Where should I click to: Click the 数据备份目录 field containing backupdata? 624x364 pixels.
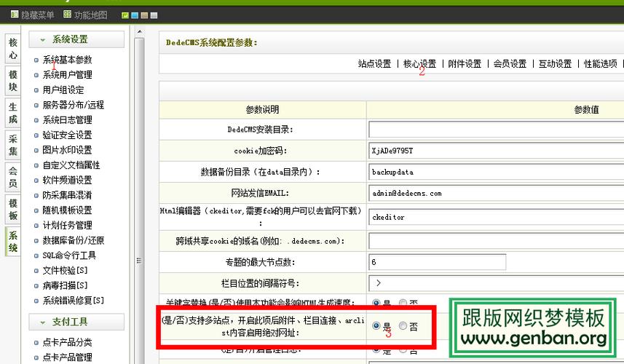497,173
